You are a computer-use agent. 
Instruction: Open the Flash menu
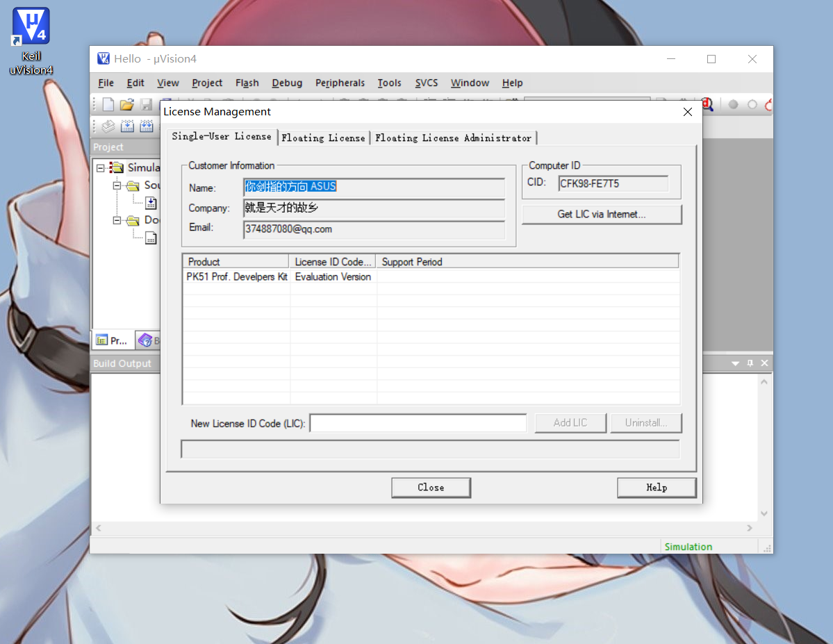[247, 83]
